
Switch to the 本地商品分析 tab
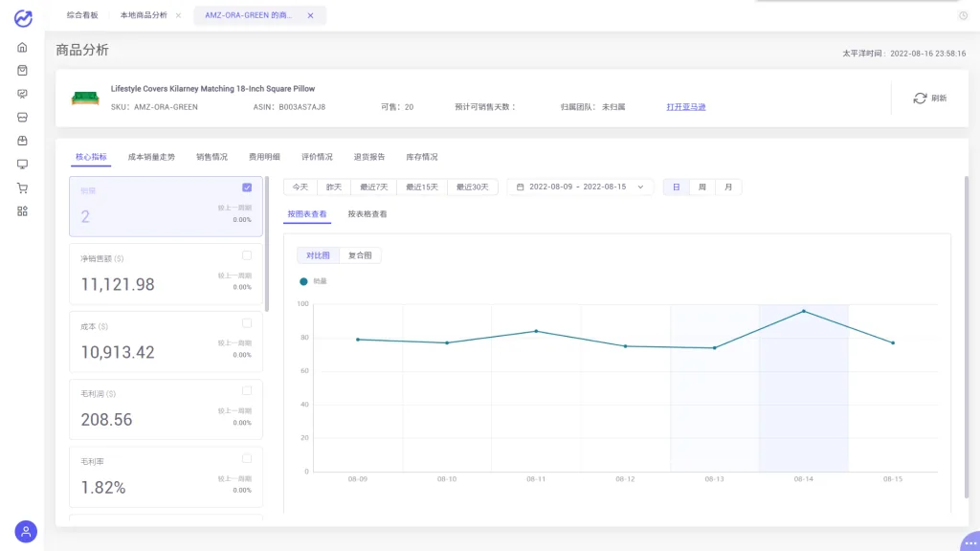(144, 15)
